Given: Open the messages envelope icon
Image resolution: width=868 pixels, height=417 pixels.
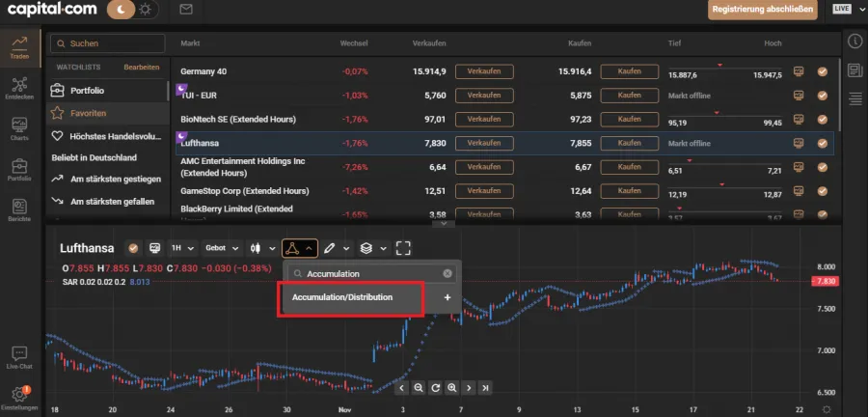Looking at the screenshot, I should pos(186,10).
